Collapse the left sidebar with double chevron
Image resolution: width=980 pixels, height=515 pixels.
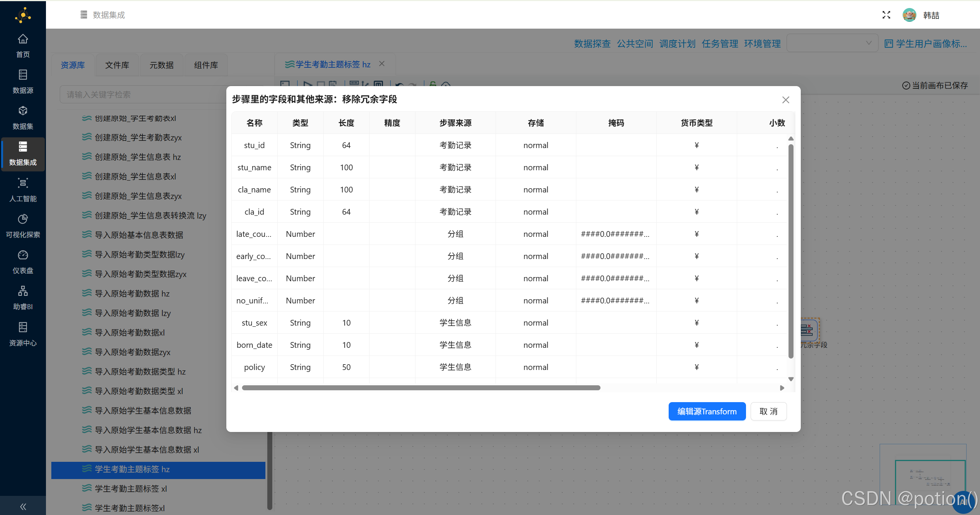(x=23, y=507)
